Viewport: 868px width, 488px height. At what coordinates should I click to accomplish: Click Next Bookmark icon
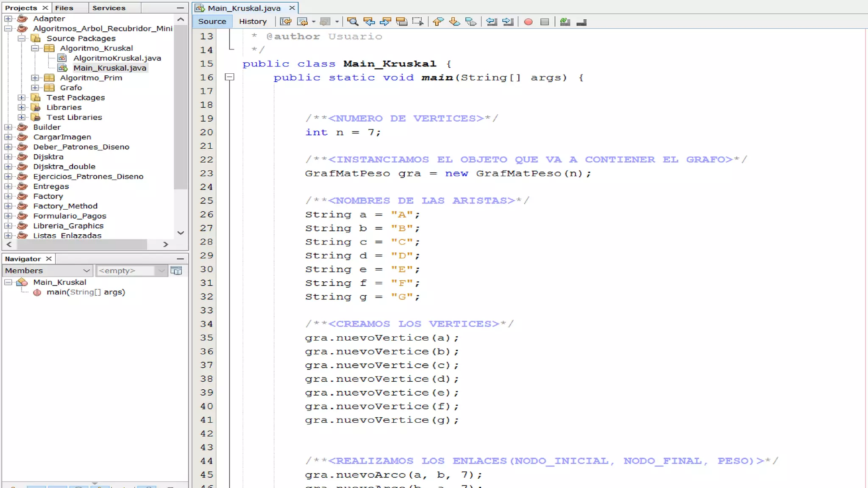[454, 22]
